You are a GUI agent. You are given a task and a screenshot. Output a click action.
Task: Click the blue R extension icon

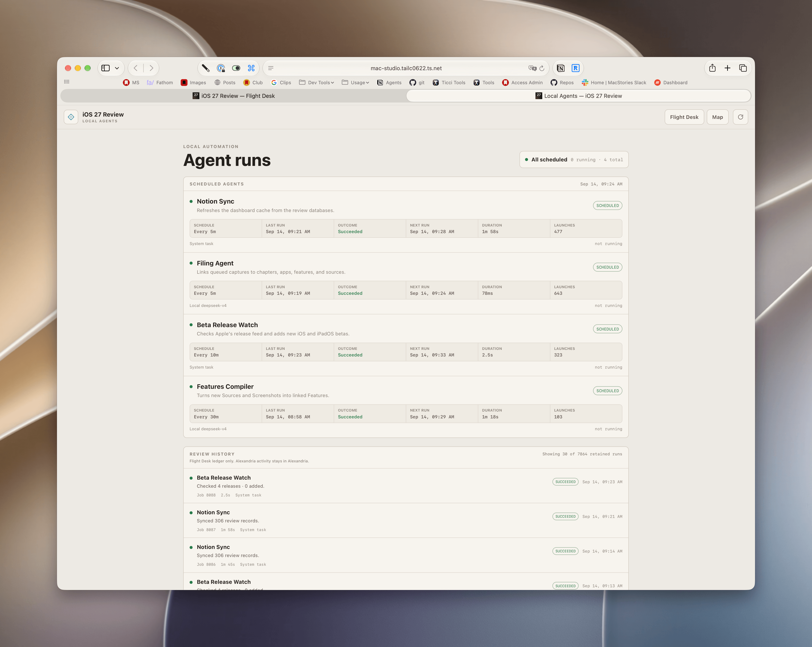pos(575,68)
